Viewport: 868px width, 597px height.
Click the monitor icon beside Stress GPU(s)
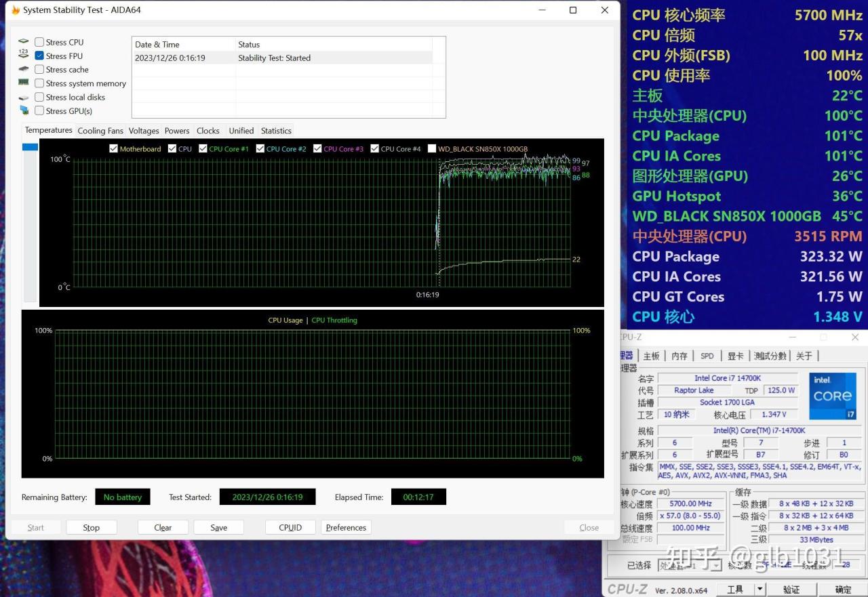click(24, 110)
